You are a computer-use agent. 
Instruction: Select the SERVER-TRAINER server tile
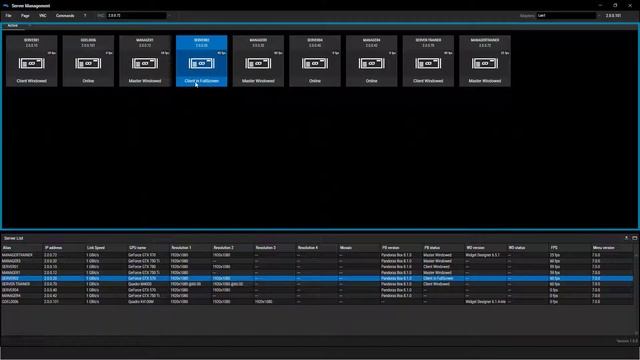[x=428, y=61]
